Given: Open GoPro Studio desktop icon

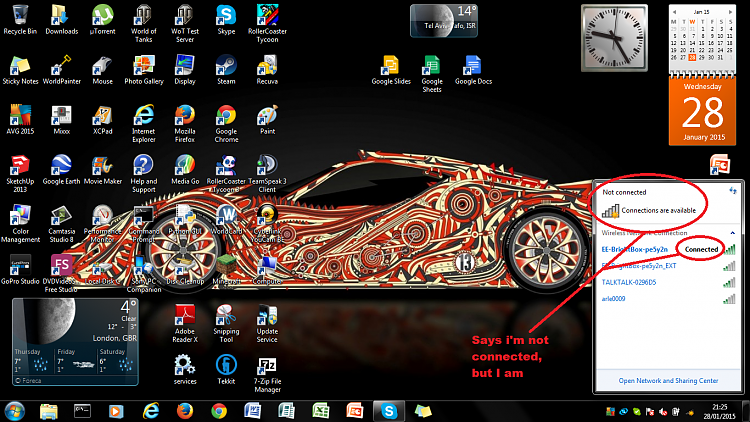Looking at the screenshot, I should [20, 269].
